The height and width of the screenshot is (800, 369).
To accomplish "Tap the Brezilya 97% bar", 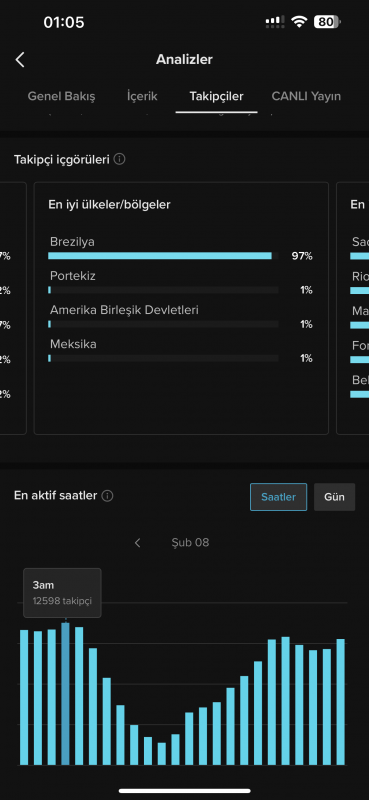I will click(160, 256).
